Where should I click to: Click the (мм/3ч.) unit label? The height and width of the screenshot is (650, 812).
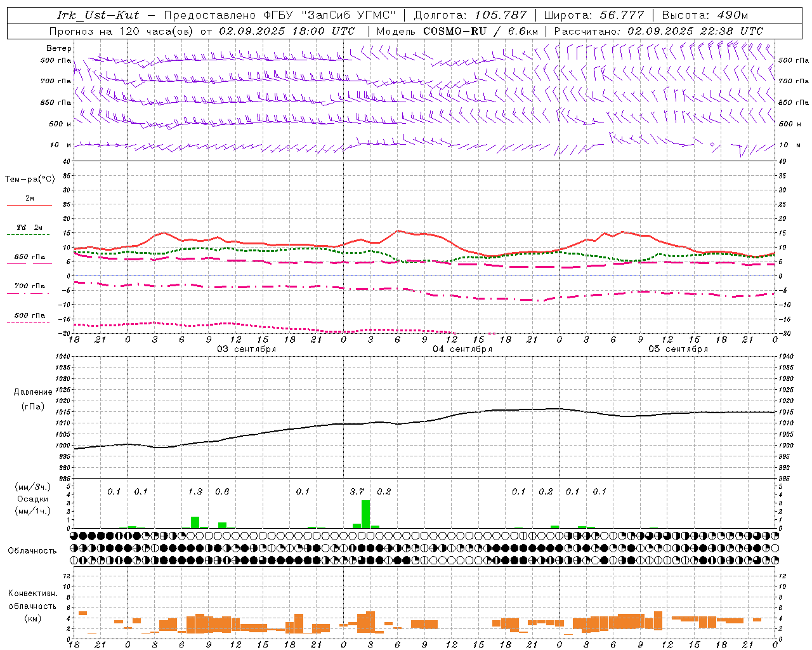[33, 487]
